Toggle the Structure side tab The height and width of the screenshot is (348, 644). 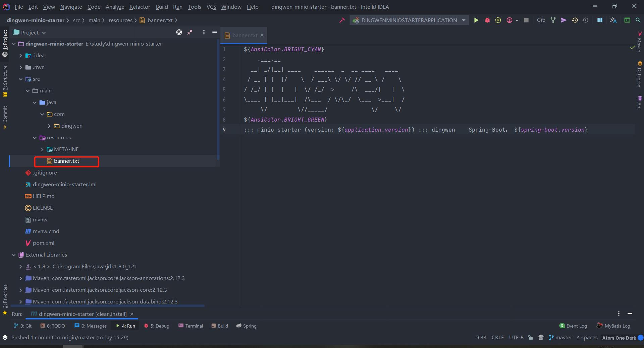click(x=5, y=81)
